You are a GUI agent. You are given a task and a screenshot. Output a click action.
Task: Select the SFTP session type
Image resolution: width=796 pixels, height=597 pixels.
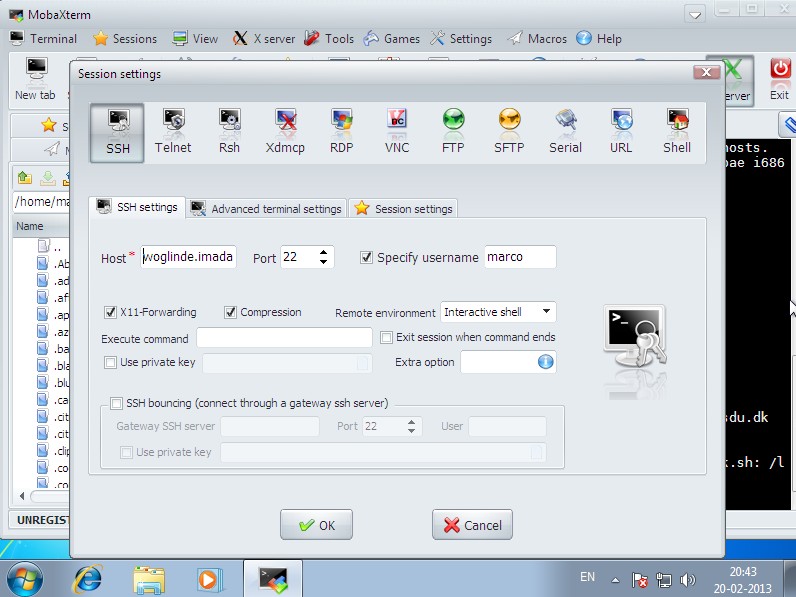pos(509,133)
